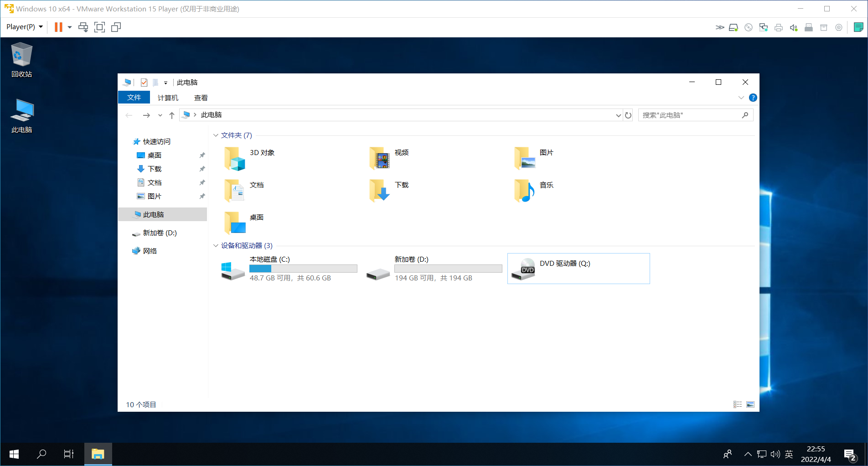Click the hard disk device icon in VMware
Image resolution: width=868 pixels, height=466 pixels.
click(734, 27)
